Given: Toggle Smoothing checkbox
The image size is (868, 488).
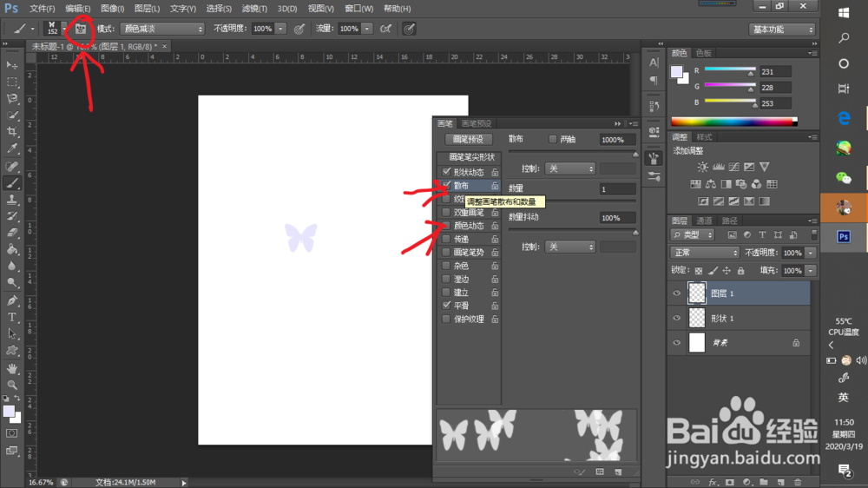Looking at the screenshot, I should point(446,305).
